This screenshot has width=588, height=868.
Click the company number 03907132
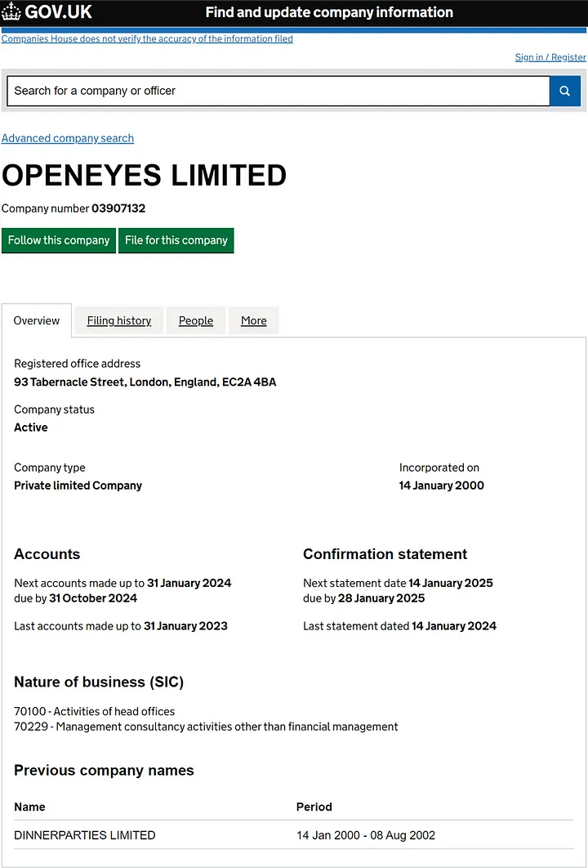click(118, 208)
